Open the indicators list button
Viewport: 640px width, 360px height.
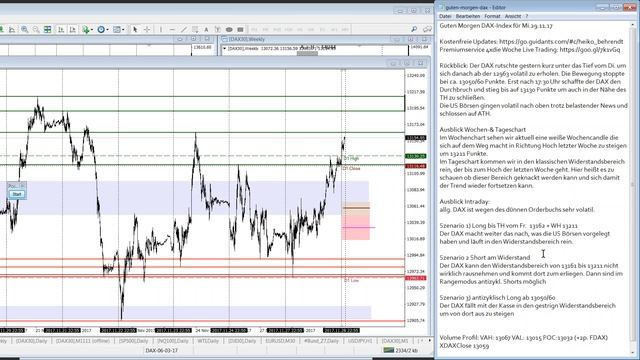[85, 29]
